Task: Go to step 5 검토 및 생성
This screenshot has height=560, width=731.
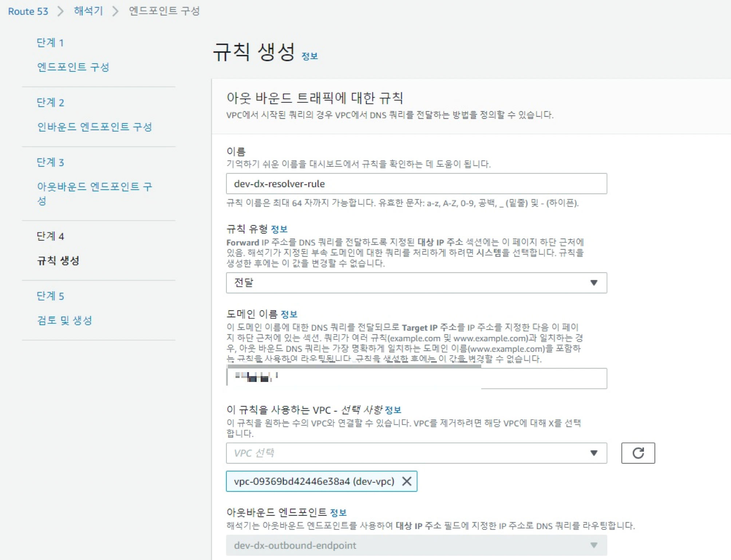Action: tap(64, 320)
